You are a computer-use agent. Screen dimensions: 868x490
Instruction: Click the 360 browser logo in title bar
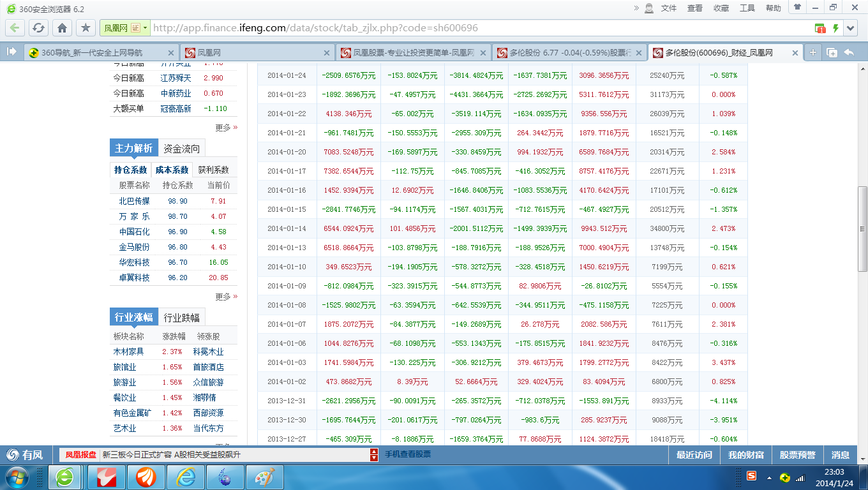(11, 9)
